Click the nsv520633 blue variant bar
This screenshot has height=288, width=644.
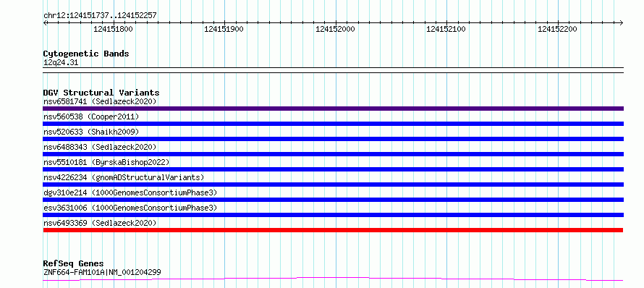pos(333,139)
